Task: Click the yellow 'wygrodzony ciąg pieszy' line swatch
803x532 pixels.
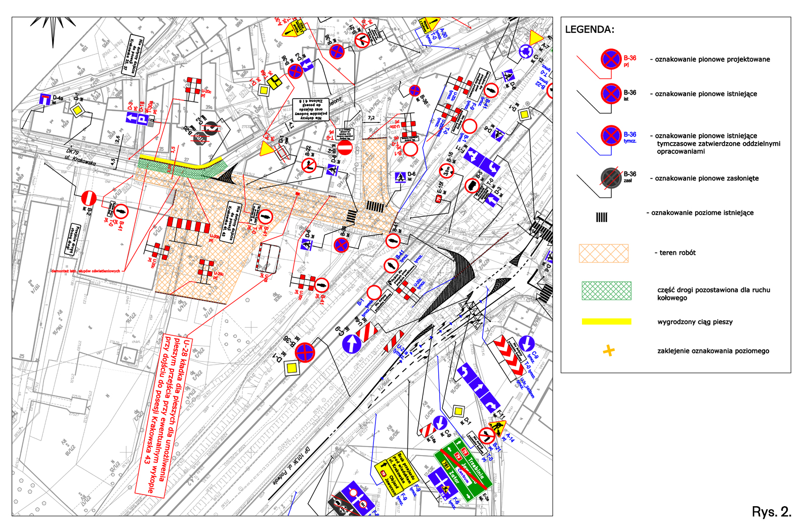Action: pos(606,322)
